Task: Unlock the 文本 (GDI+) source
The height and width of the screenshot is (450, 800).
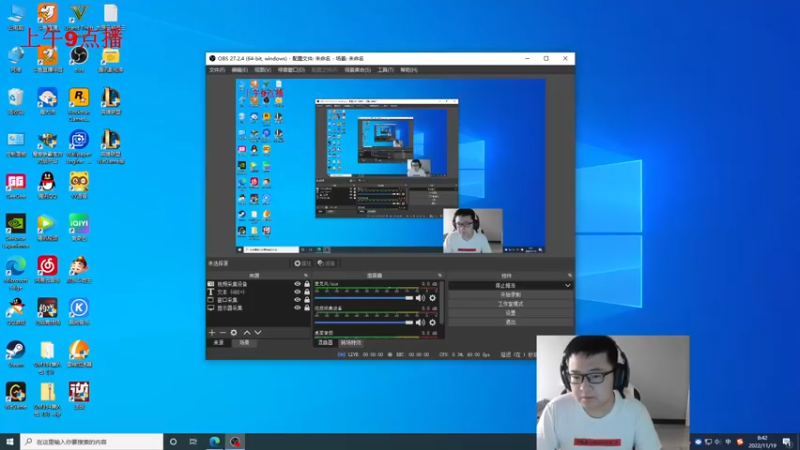Action: click(307, 292)
